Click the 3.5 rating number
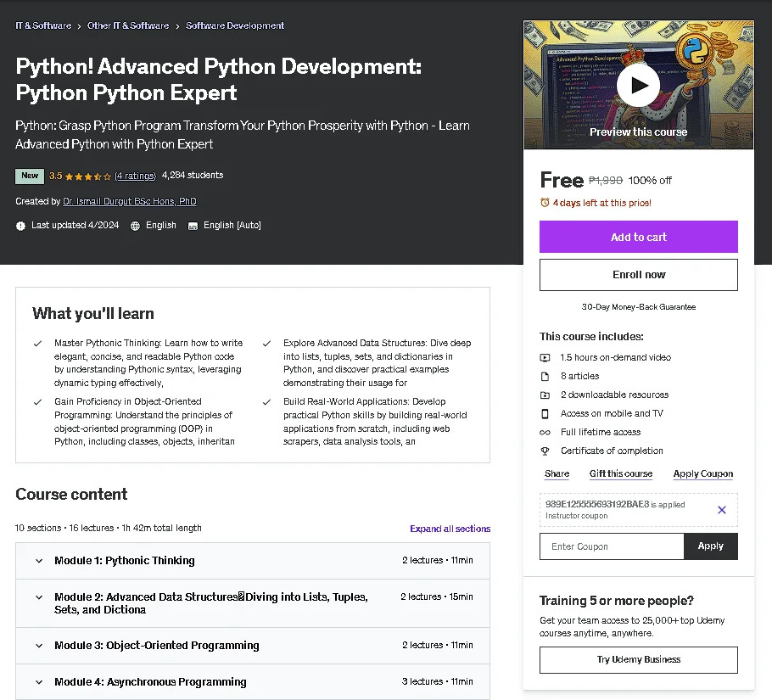Image resolution: width=772 pixels, height=700 pixels. 55,176
